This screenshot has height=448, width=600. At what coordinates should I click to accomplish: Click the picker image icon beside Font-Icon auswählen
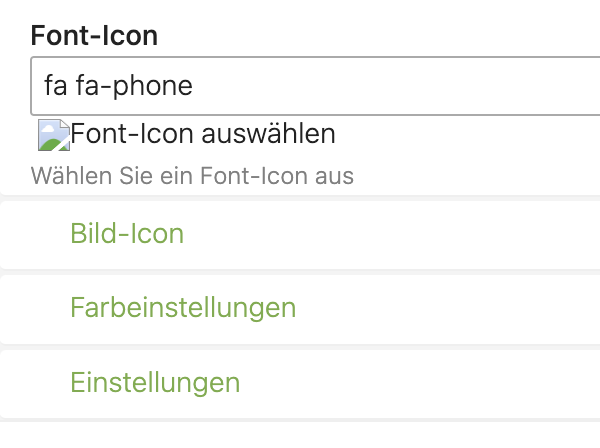(54, 135)
